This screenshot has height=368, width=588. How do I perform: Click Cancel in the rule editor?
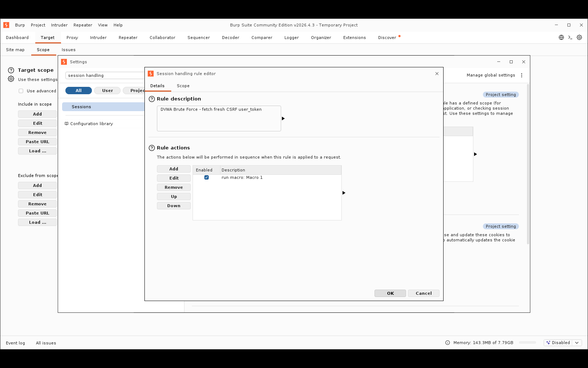pos(424,293)
